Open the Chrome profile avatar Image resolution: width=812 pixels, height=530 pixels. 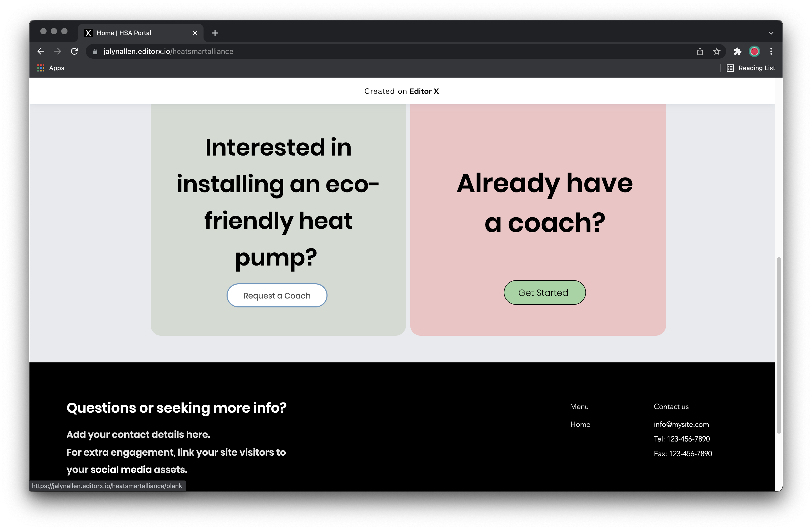(754, 51)
